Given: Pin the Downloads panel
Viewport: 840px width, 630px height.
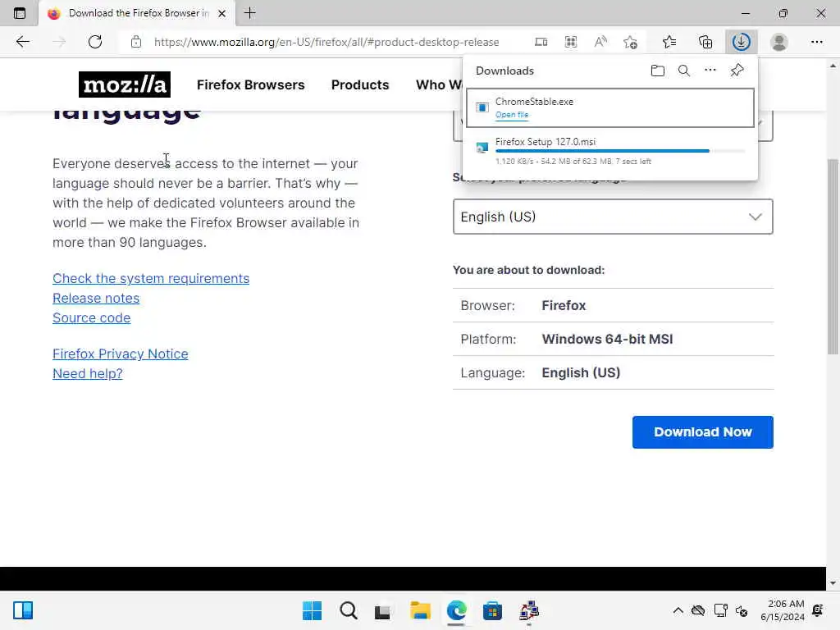Looking at the screenshot, I should (x=737, y=71).
